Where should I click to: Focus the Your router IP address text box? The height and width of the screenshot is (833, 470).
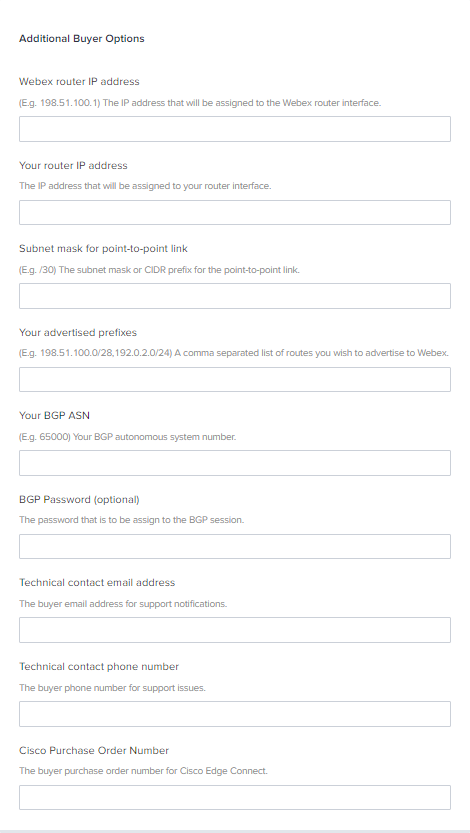(235, 212)
